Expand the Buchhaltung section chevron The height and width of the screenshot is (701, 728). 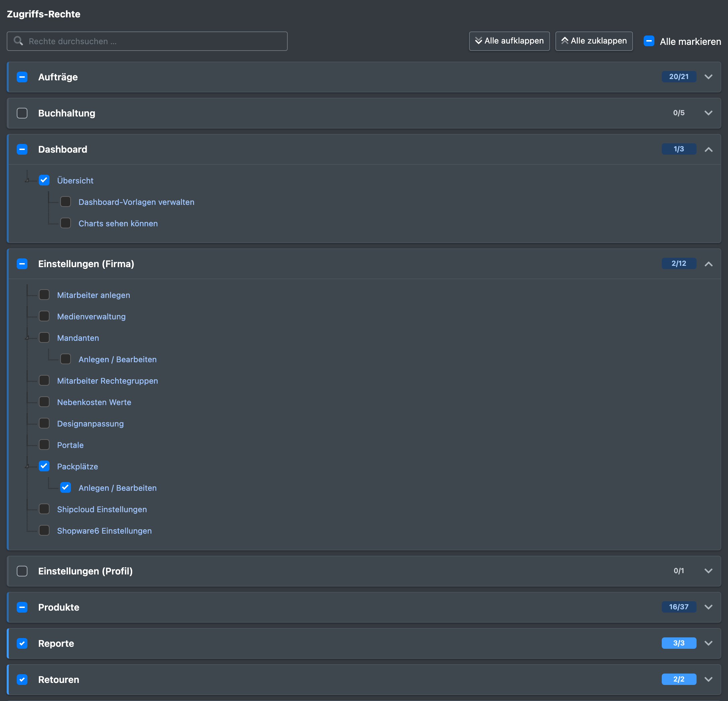coord(708,112)
